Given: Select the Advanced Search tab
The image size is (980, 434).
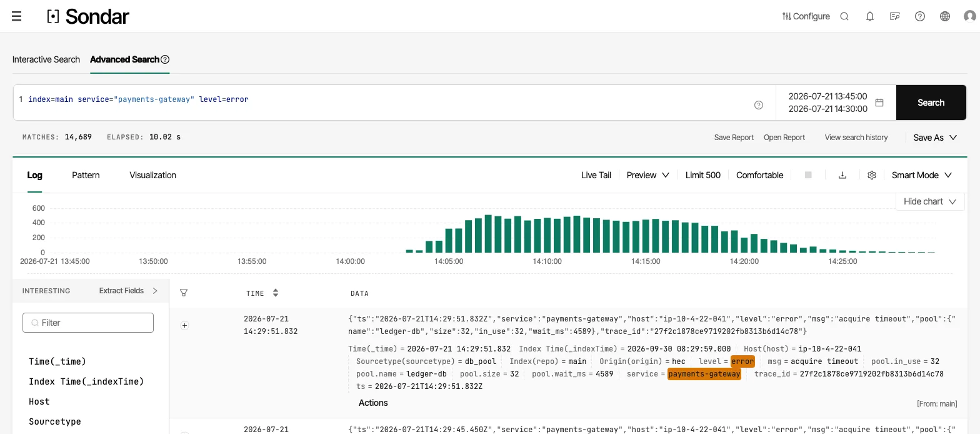Looking at the screenshot, I should pyautogui.click(x=124, y=59).
